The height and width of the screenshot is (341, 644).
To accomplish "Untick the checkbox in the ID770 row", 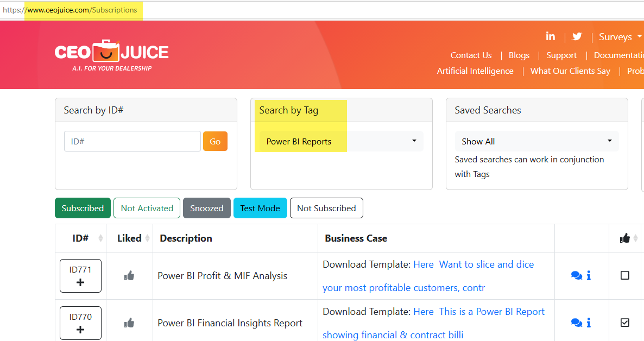I will [x=624, y=323].
